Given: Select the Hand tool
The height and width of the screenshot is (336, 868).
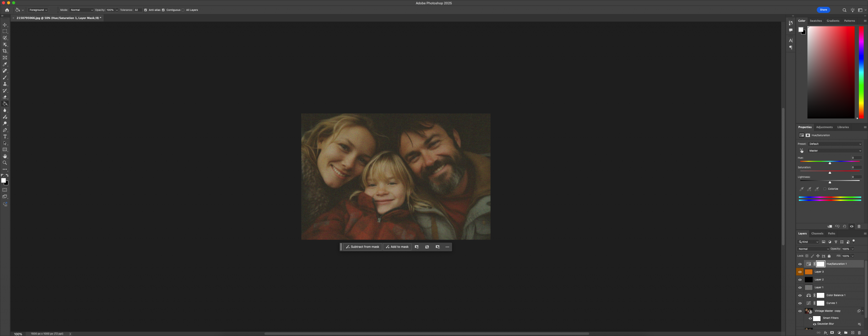Looking at the screenshot, I should pyautogui.click(x=5, y=156).
